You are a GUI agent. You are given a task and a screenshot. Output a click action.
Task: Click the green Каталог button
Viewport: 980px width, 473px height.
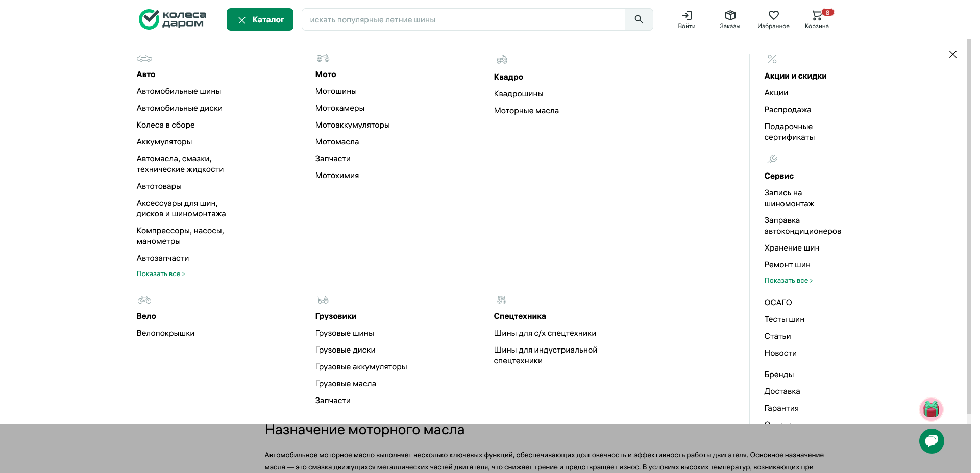pos(260,19)
